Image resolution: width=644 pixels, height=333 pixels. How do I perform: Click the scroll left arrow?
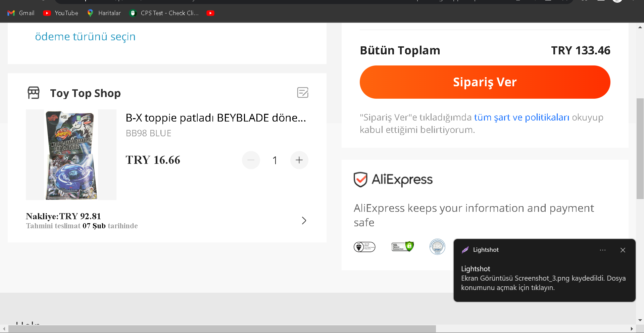(x=4, y=329)
